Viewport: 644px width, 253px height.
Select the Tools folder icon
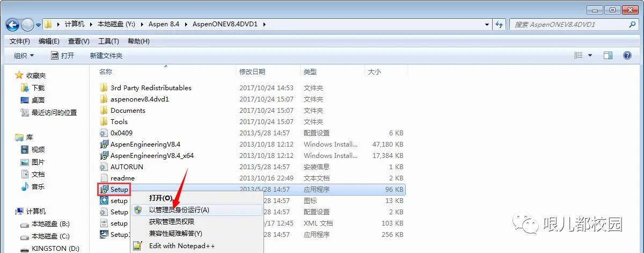(x=104, y=121)
